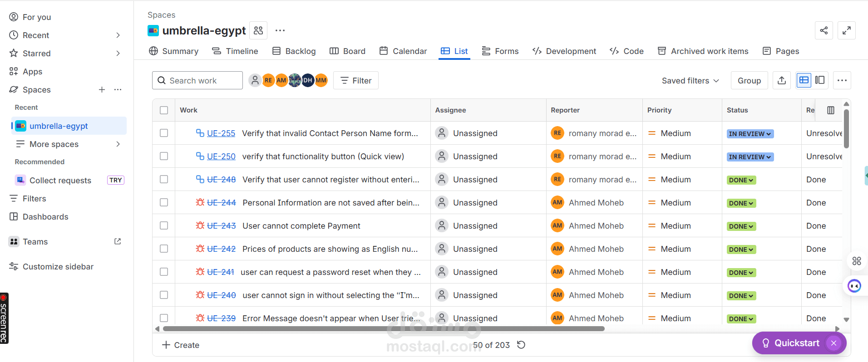Open the Saved filters dropdown
The width and height of the screenshot is (868, 362).
coord(690,80)
